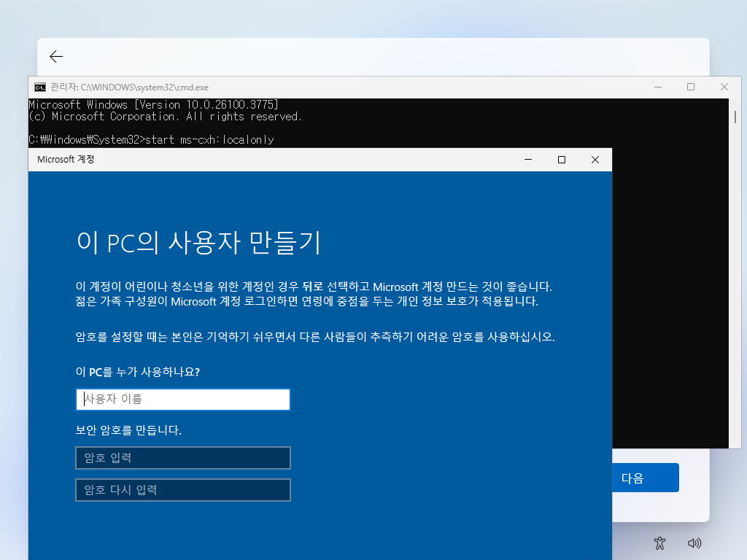The height and width of the screenshot is (560, 747).
Task: Open the accessibility icon at bottom right
Action: [x=659, y=543]
